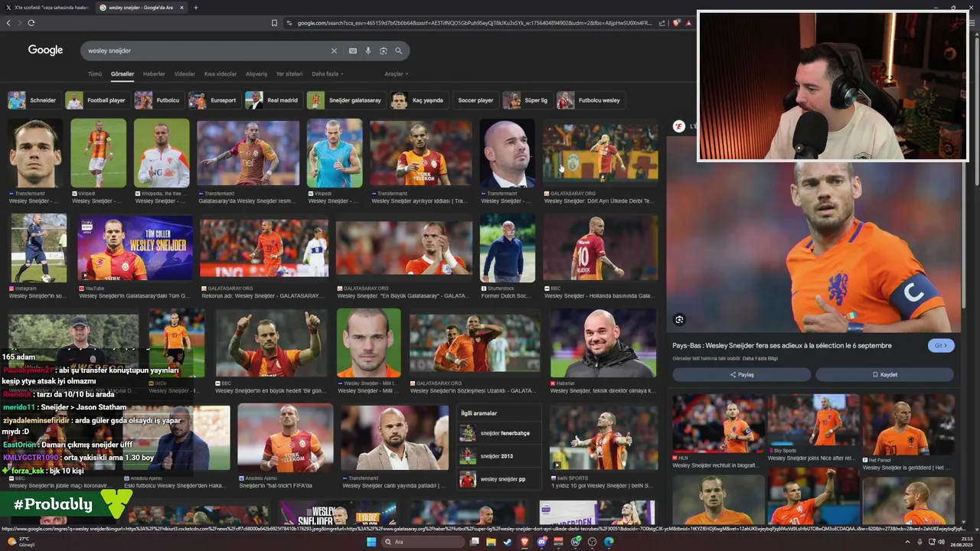Select the Tümü search tab

[x=95, y=74]
